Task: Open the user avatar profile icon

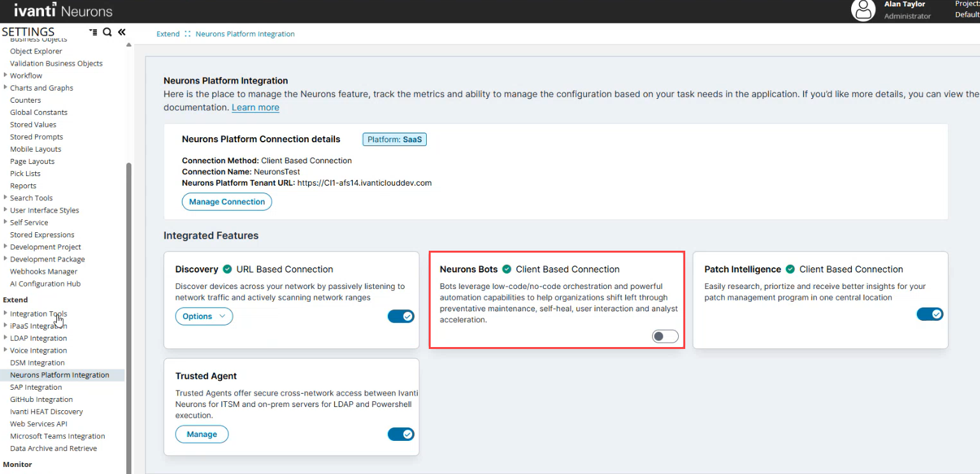Action: click(863, 10)
